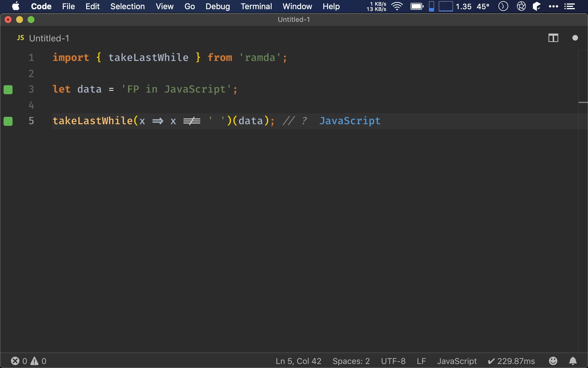Click the split editor icon
The width and height of the screenshot is (588, 368).
point(553,38)
